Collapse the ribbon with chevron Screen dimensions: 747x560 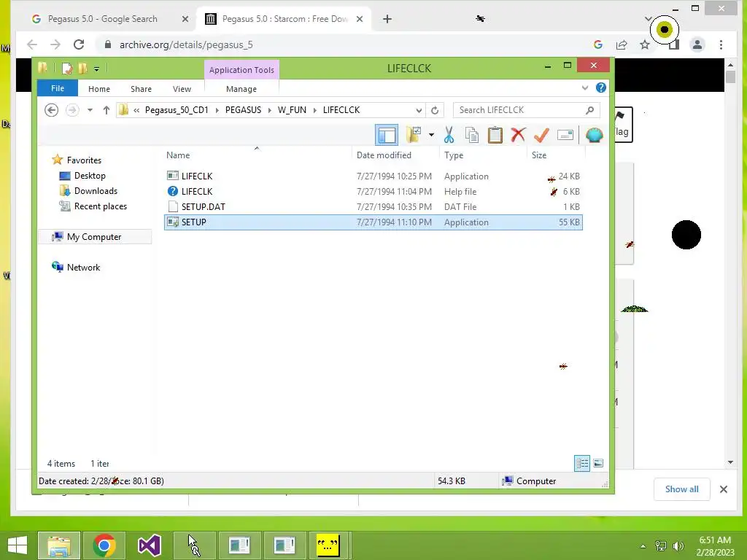point(585,88)
